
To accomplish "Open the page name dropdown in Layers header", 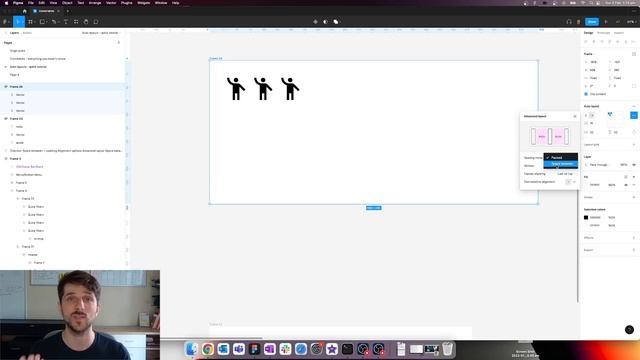I will pos(101,33).
